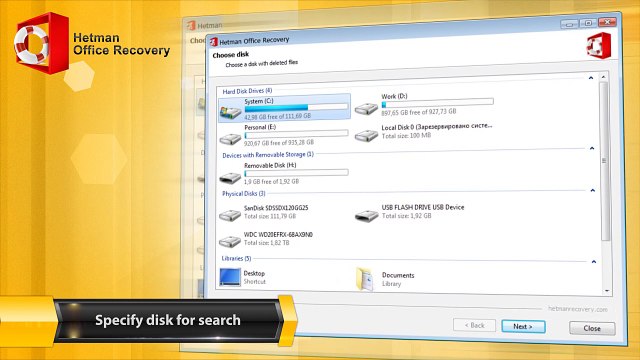Click 'Total size: 1,82 TB' text
Screen dimensions: 640x360
tap(267, 242)
